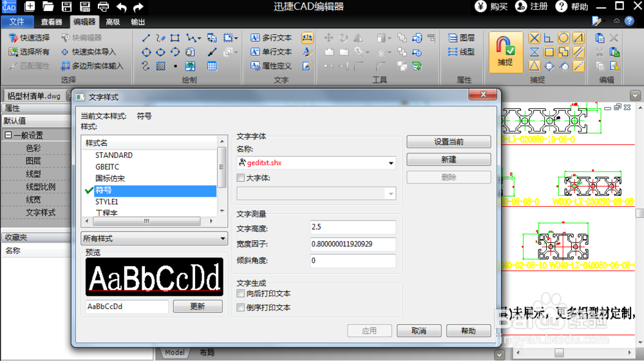Toggle the triangle snap icon
The image size is (644, 361).
[534, 66]
